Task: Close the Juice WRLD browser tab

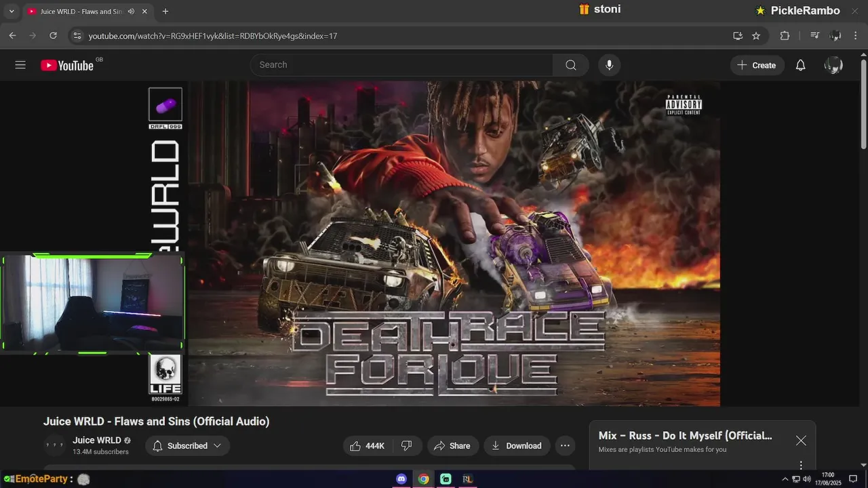Action: click(x=145, y=12)
